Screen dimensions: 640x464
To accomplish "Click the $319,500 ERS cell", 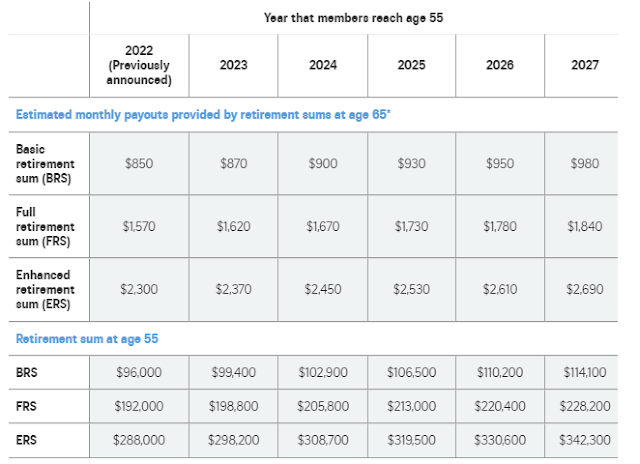I will 411,440.
